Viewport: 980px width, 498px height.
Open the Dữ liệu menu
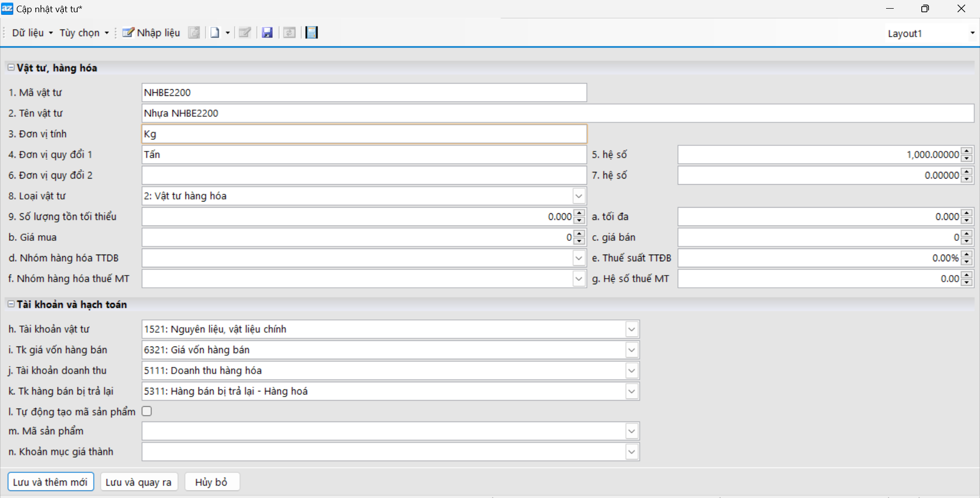pos(32,33)
